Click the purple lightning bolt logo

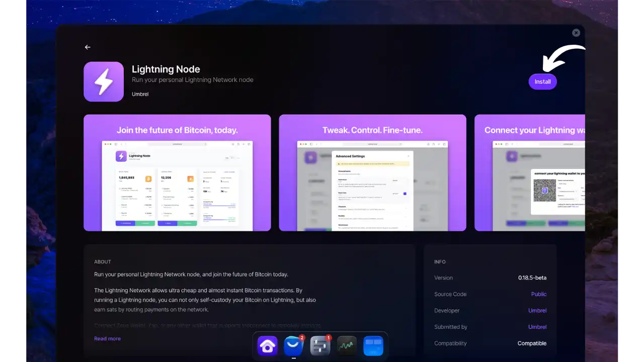tap(103, 81)
